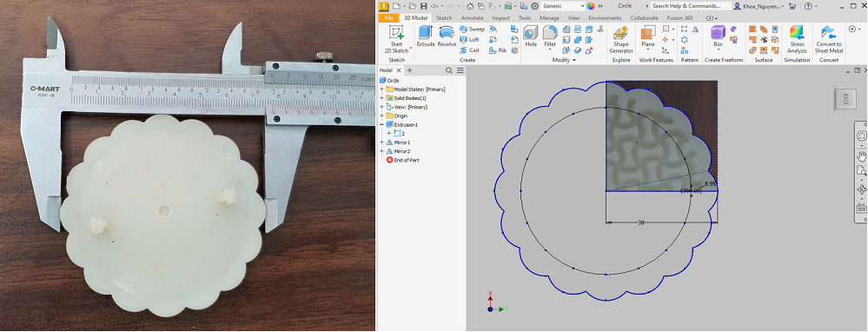Viewport: 868px width, 332px height.
Task: Click the Start 2D Sketch icon
Action: [396, 33]
